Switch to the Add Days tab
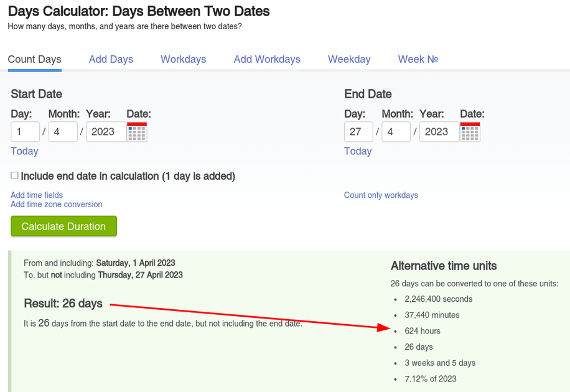This screenshot has width=570, height=392. pyautogui.click(x=111, y=60)
